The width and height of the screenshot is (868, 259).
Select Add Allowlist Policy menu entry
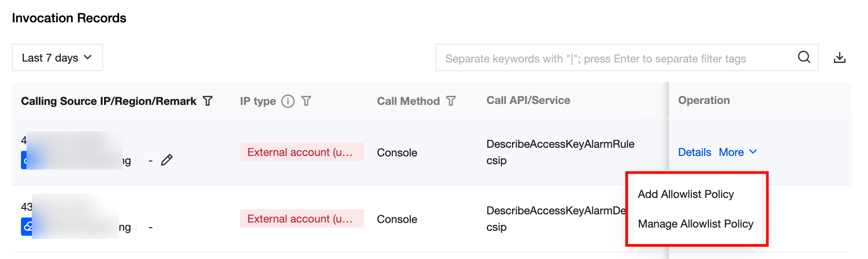[x=685, y=194]
